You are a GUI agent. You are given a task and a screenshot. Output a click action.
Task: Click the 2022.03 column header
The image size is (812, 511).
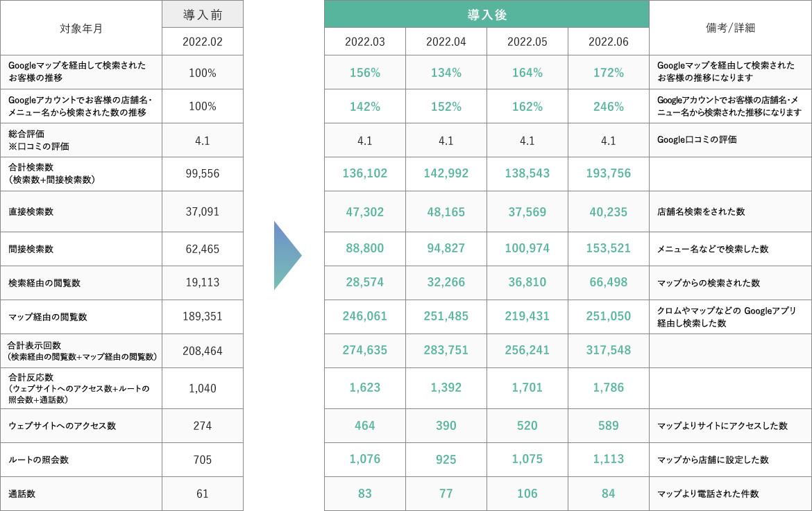pos(365,42)
